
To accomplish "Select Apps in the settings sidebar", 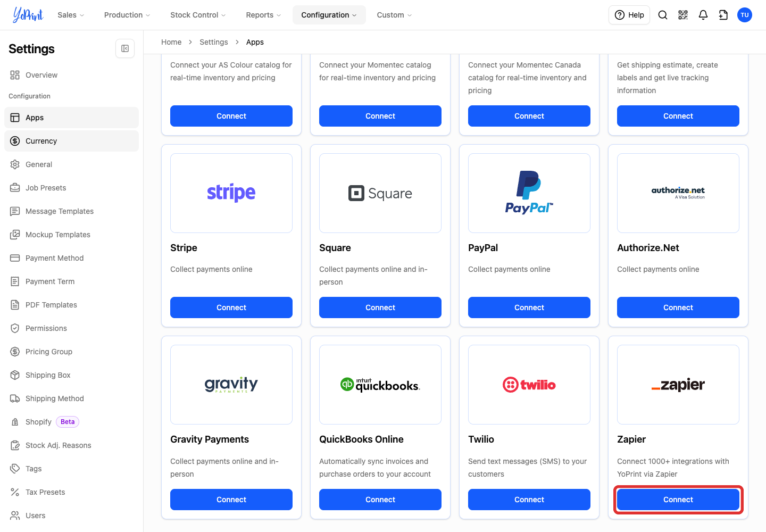I will click(x=71, y=118).
